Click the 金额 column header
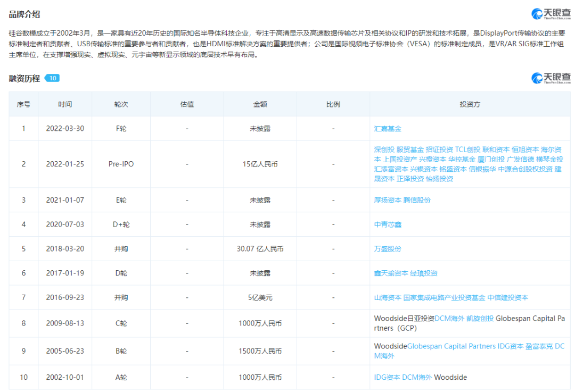575x392 pixels. (x=260, y=104)
